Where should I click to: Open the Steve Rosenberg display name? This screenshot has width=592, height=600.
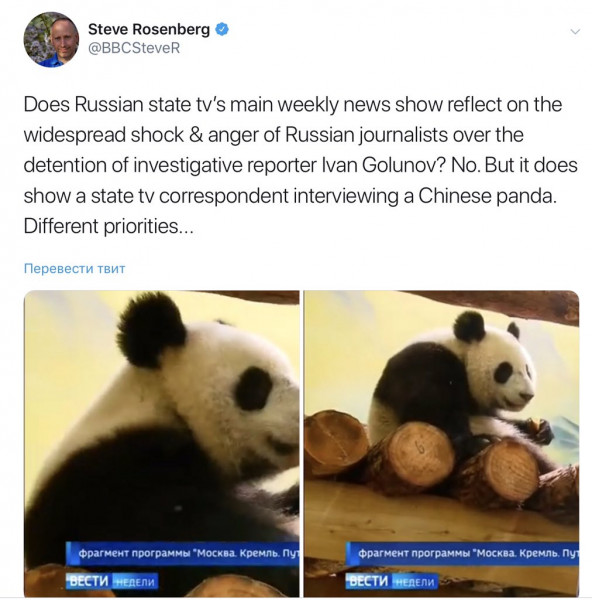pyautogui.click(x=149, y=29)
